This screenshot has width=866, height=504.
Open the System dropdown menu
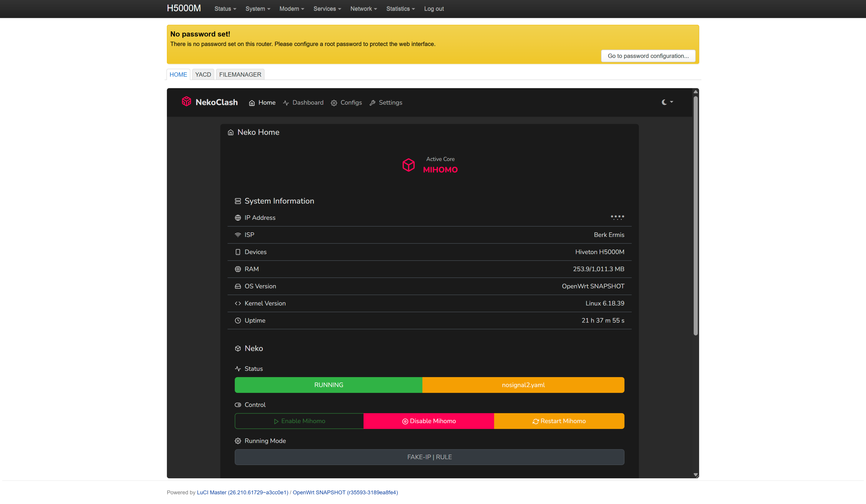[x=258, y=9]
